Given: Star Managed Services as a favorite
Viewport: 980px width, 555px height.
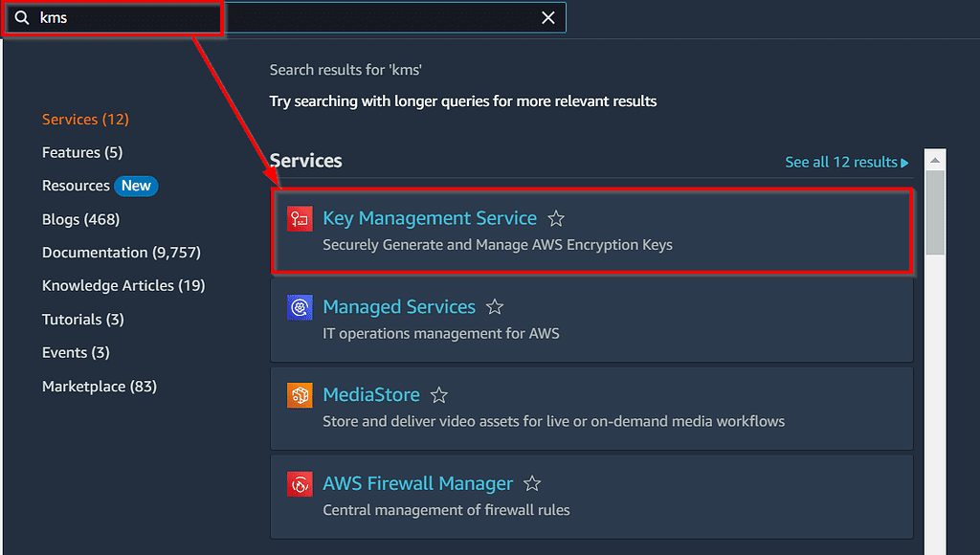Looking at the screenshot, I should [495, 306].
